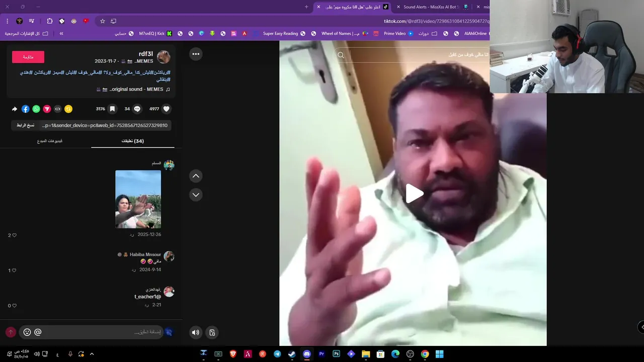Click the hashtag caption text
This screenshot has width=644, height=362.
pos(95,76)
